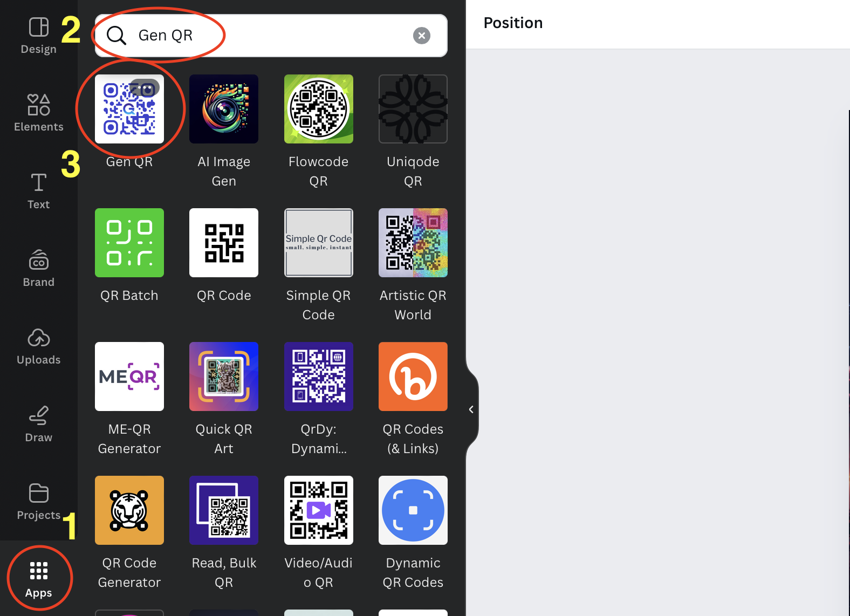
Task: Click the Apps button in sidebar
Action: pyautogui.click(x=39, y=578)
